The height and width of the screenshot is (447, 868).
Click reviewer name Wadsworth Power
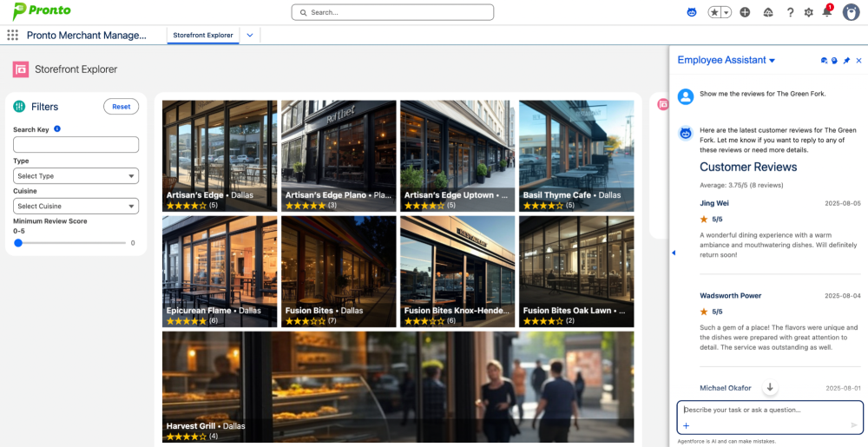730,295
